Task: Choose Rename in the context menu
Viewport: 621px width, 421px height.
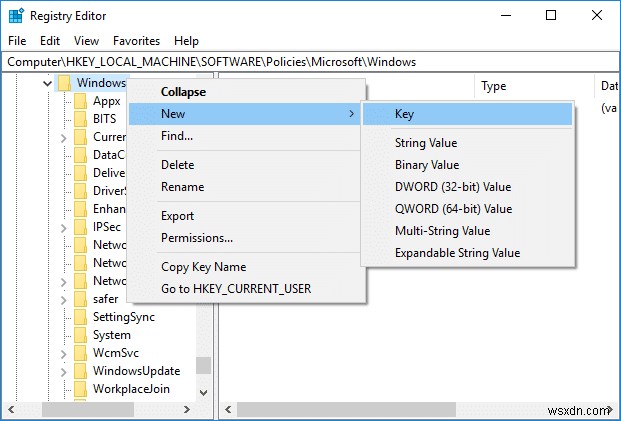Action: (x=246, y=187)
